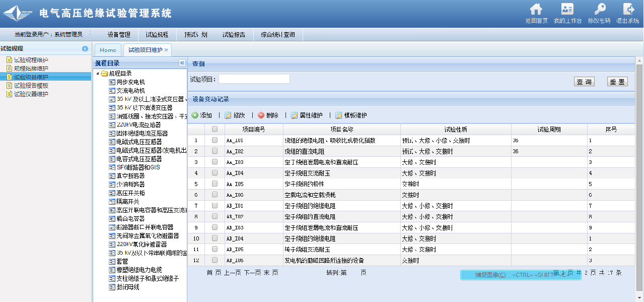Check the select-all checkbox in table header

coord(214,129)
